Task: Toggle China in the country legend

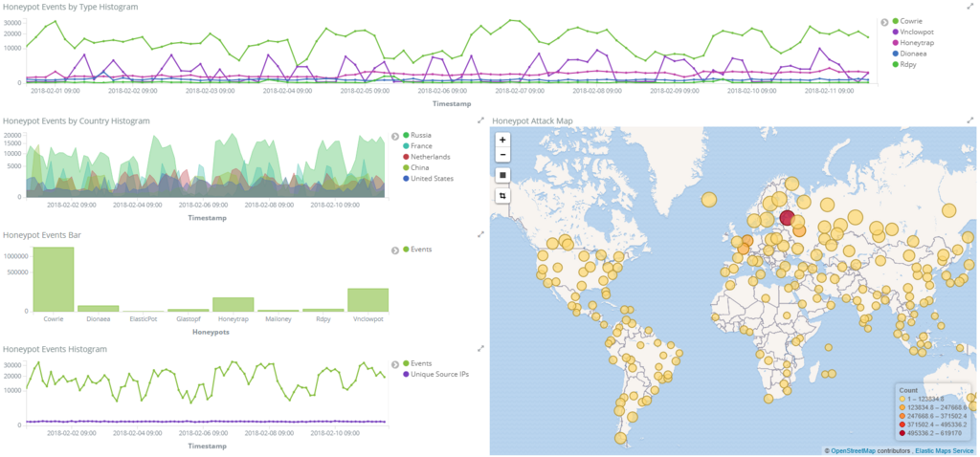Action: [x=416, y=167]
